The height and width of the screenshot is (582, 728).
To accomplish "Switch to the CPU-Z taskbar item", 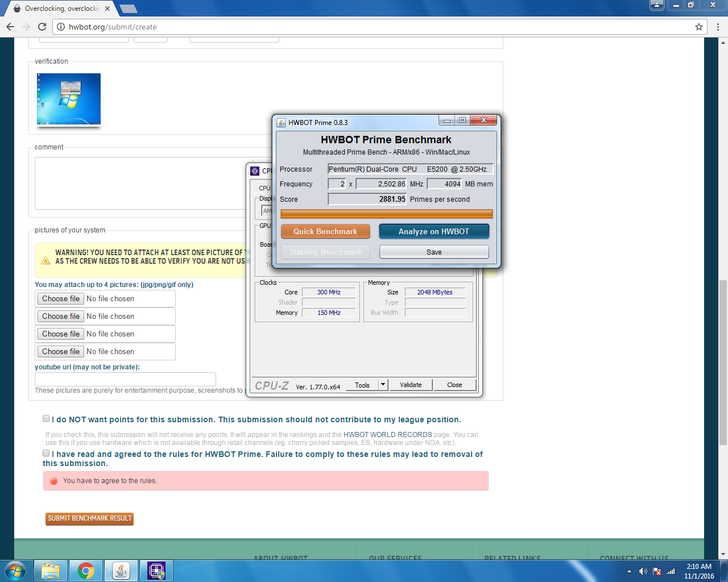I will 156,570.
